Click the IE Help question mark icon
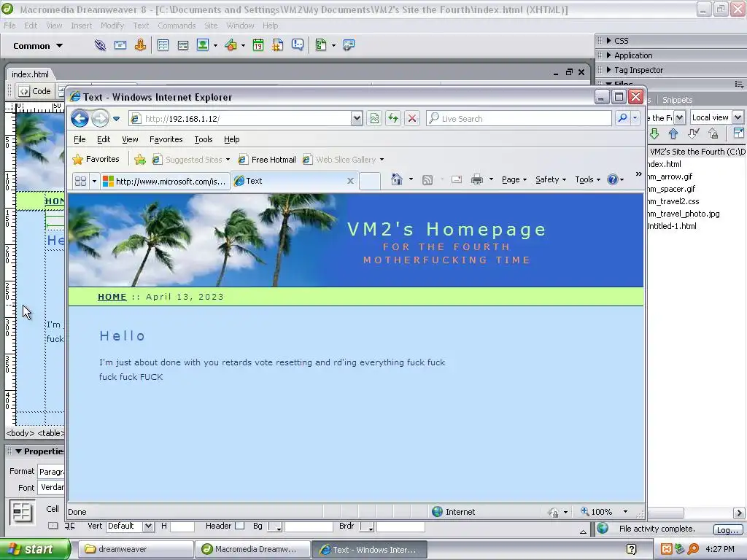Image resolution: width=747 pixels, height=560 pixels. pyautogui.click(x=613, y=179)
